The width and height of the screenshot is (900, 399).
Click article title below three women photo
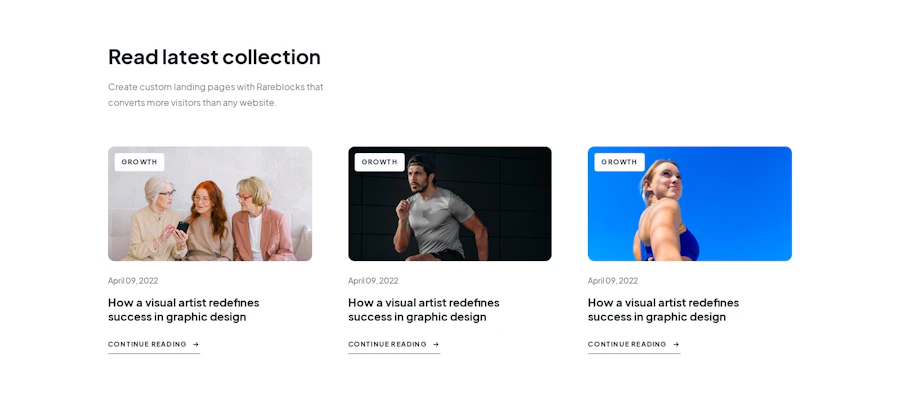[184, 309]
